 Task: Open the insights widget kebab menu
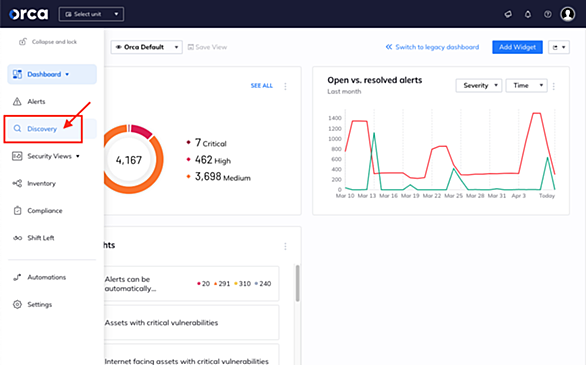(286, 246)
